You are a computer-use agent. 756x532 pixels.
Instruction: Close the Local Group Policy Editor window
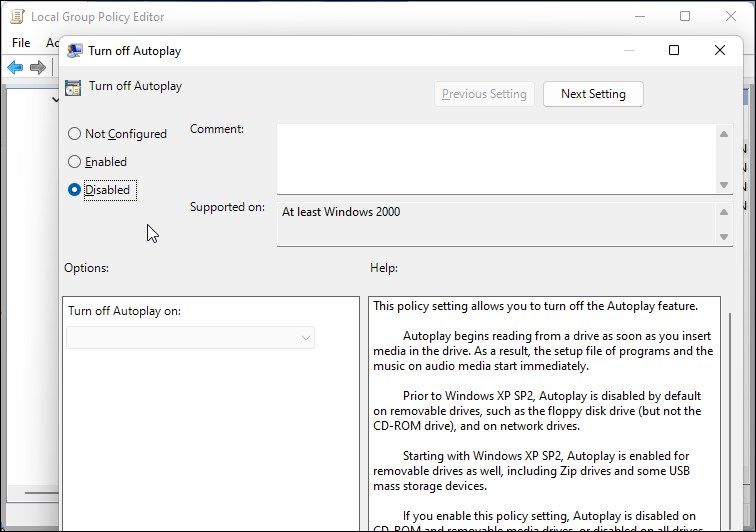(x=731, y=16)
